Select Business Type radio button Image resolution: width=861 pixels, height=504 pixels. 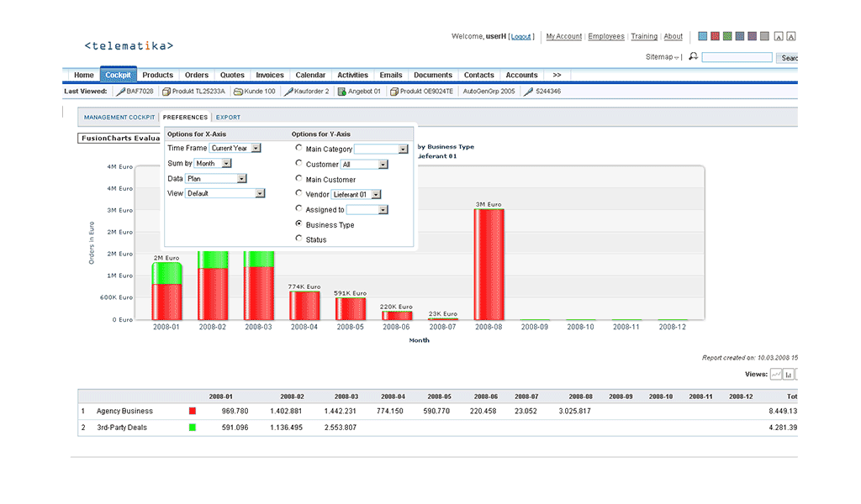pyautogui.click(x=298, y=223)
